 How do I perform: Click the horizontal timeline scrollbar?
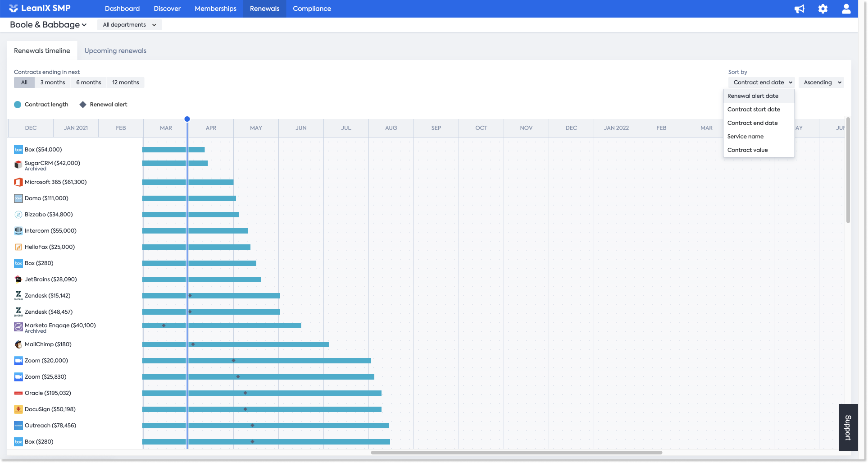tap(516, 453)
